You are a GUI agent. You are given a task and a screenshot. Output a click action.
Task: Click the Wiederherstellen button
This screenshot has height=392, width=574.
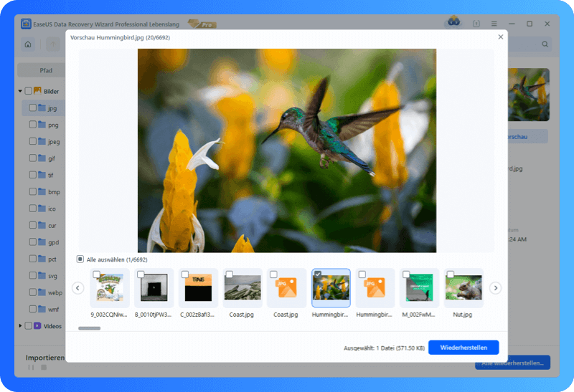coord(464,348)
